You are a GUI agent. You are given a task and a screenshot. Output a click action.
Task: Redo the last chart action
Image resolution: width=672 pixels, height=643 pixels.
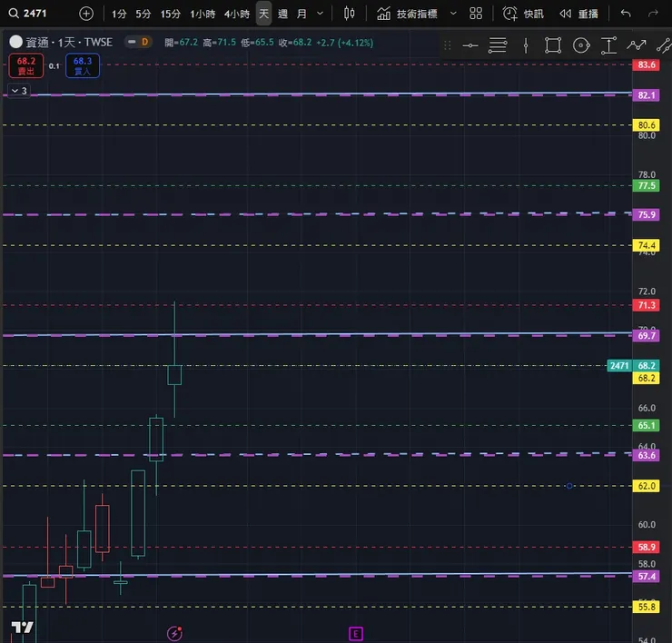pos(653,14)
